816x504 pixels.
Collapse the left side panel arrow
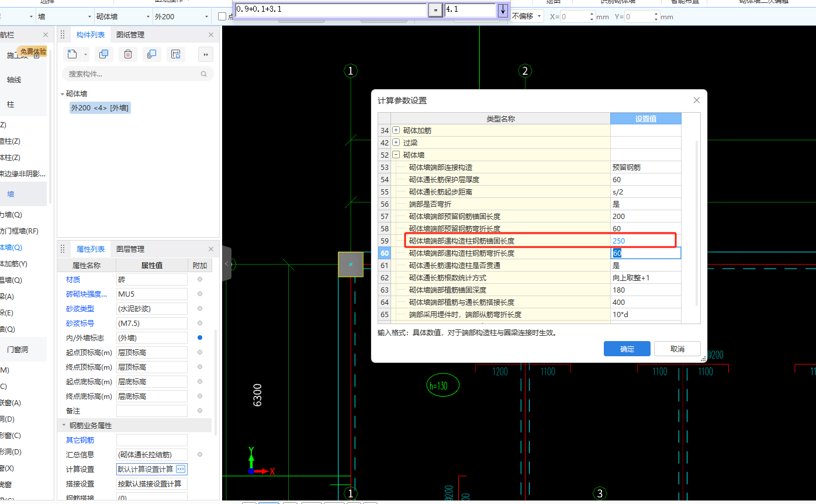point(227,264)
